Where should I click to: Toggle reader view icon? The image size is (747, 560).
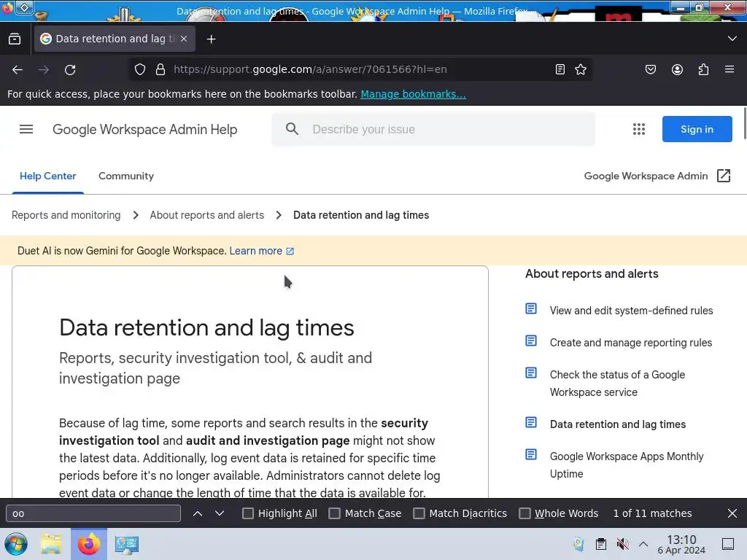pyautogui.click(x=560, y=69)
